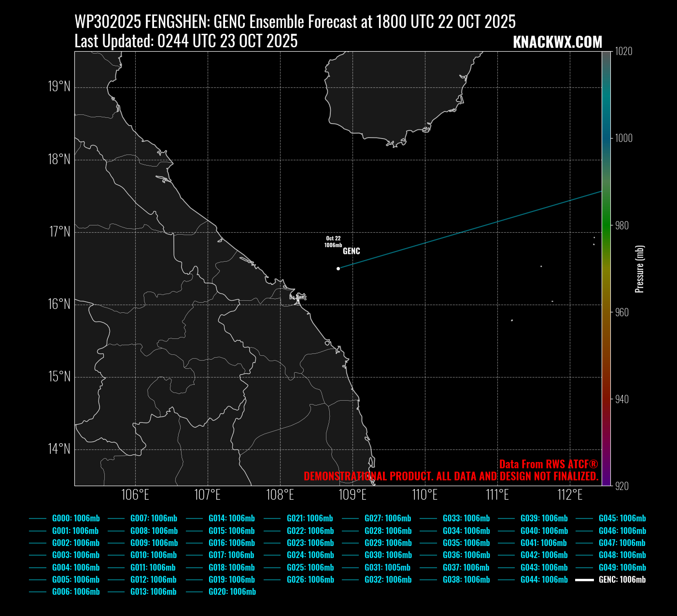Click the Oct 22 1006mb annotation on the map

[333, 242]
